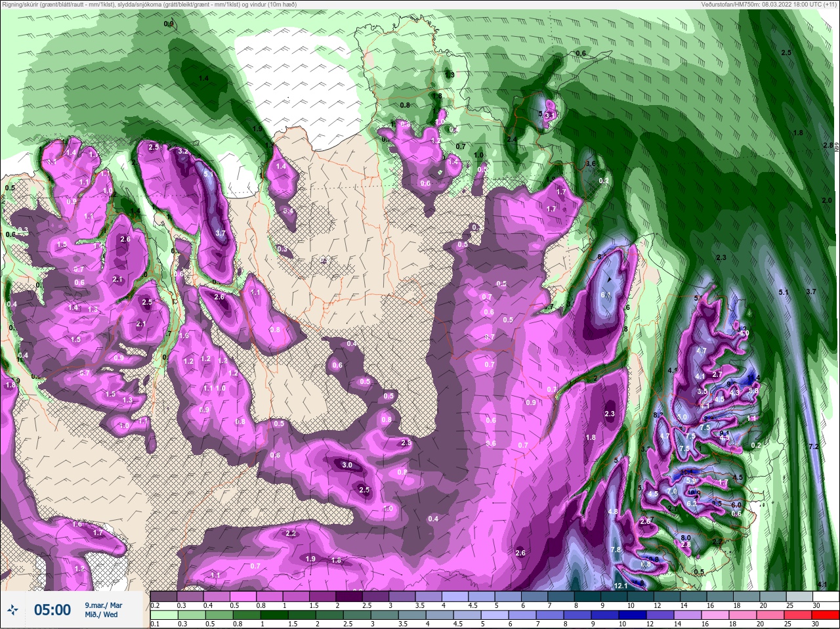Select the 0.2 swatch in the snow scale
The width and height of the screenshot is (840, 629).
click(163, 597)
